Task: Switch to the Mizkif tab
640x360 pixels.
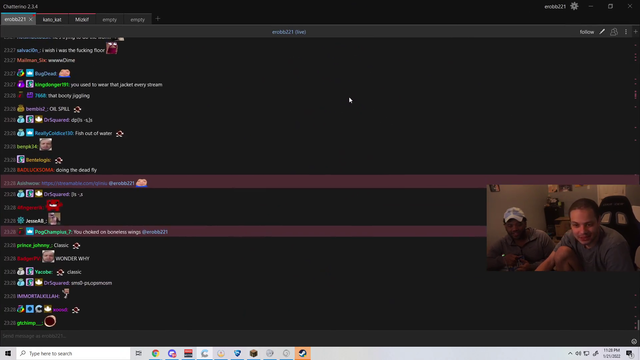Action: 82,19
